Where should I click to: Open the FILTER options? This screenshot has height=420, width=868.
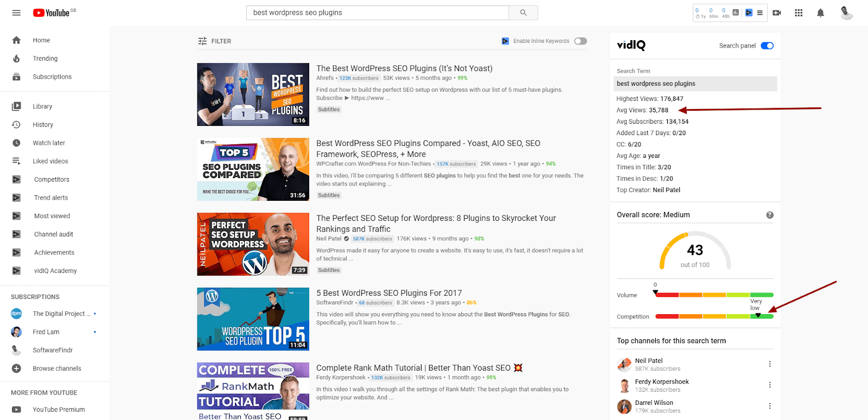click(215, 41)
